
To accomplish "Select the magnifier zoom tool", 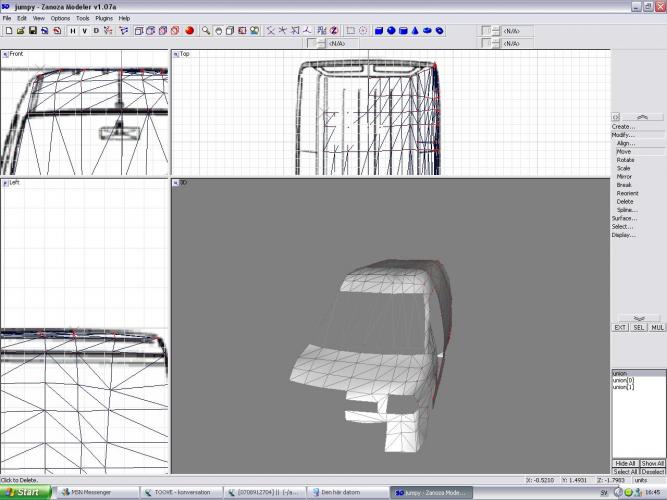I will 205,30.
